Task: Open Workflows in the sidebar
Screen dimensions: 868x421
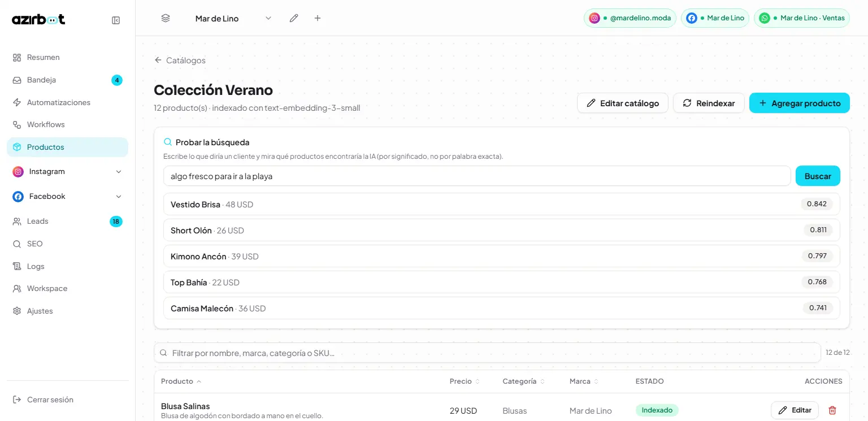Action: pos(67,125)
